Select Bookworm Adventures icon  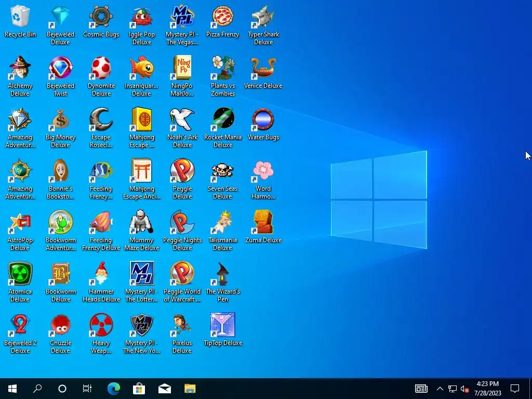(x=60, y=222)
